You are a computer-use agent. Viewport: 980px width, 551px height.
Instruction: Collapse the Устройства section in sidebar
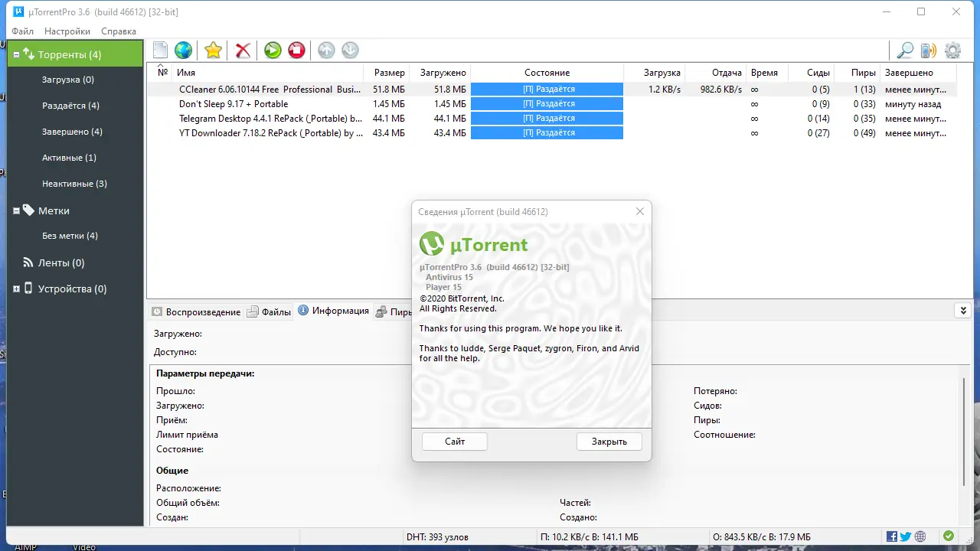click(x=16, y=289)
